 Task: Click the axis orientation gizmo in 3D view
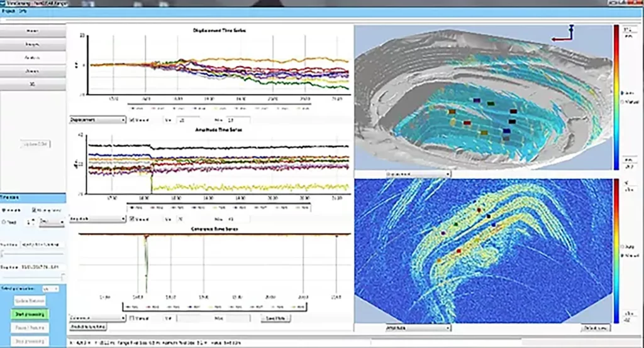[563, 34]
